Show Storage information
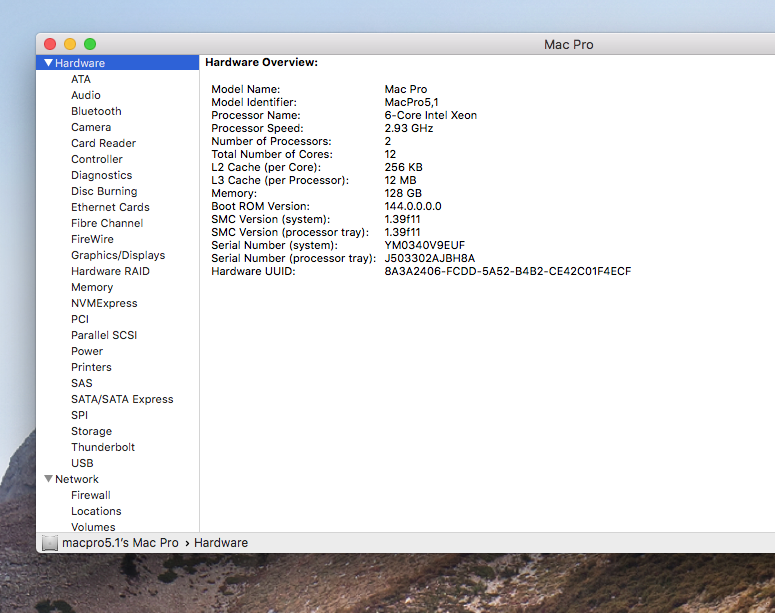The width and height of the screenshot is (775, 613). click(x=91, y=431)
